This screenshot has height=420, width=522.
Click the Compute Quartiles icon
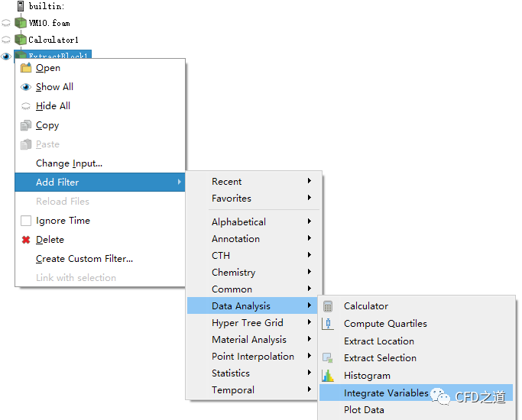(328, 324)
